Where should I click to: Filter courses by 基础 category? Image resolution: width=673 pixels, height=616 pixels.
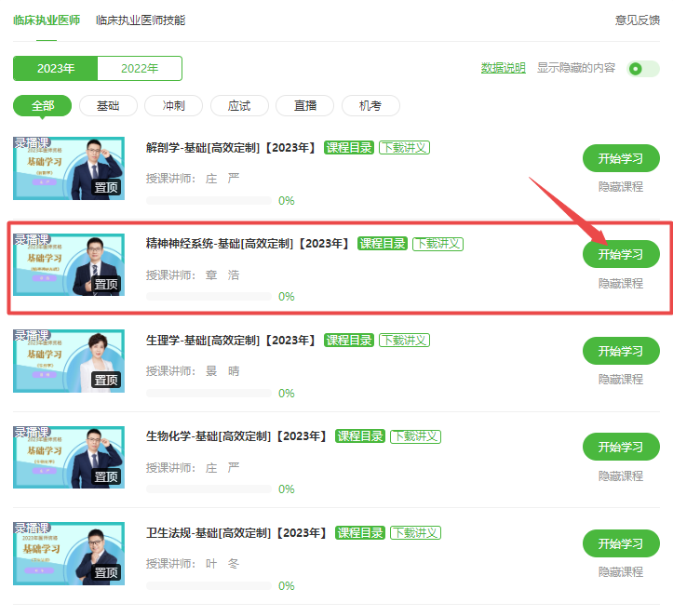(x=108, y=105)
